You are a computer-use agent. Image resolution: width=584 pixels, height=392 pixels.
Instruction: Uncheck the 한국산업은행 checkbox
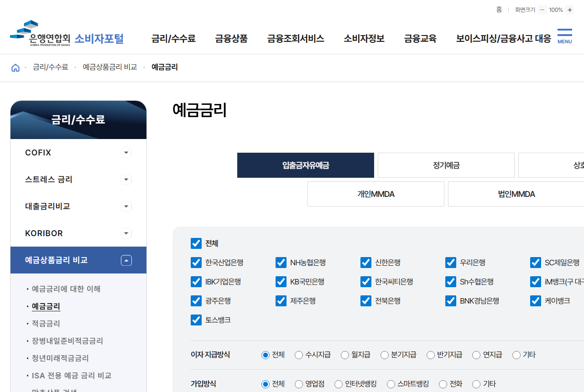196,263
